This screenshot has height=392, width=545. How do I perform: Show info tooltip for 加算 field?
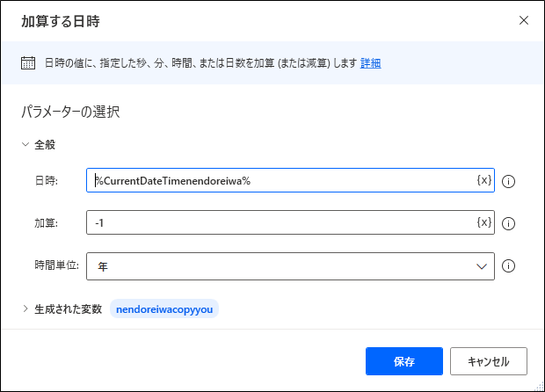point(508,223)
